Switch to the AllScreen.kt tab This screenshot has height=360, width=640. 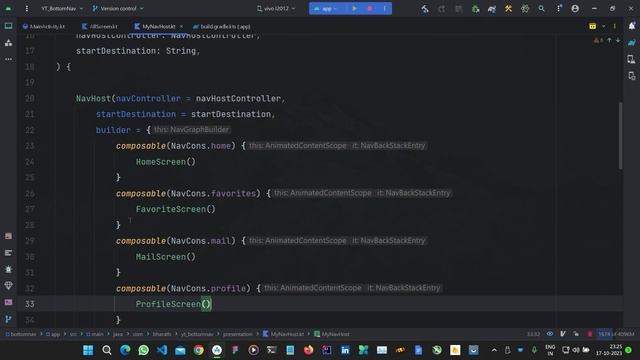pyautogui.click(x=99, y=27)
